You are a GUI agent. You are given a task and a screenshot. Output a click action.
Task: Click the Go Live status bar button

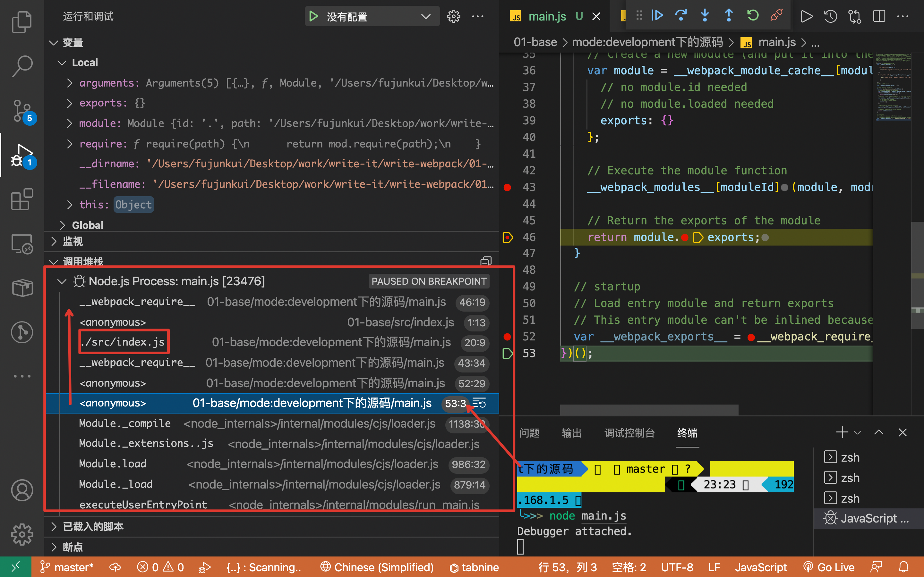click(828, 567)
